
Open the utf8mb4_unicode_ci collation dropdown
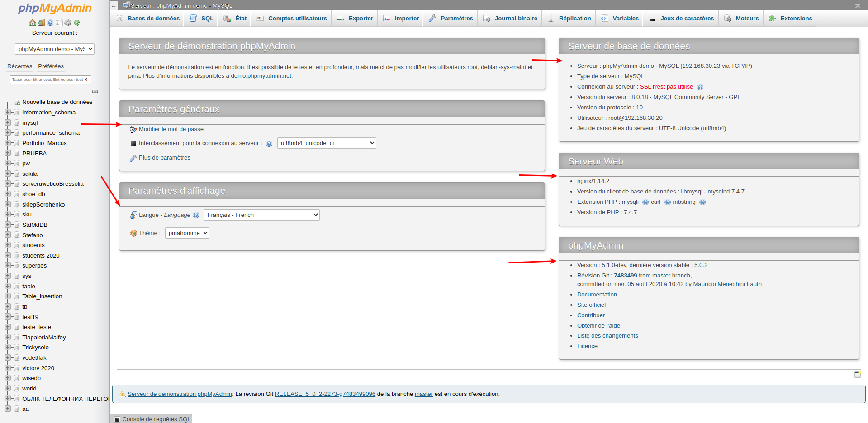click(326, 143)
